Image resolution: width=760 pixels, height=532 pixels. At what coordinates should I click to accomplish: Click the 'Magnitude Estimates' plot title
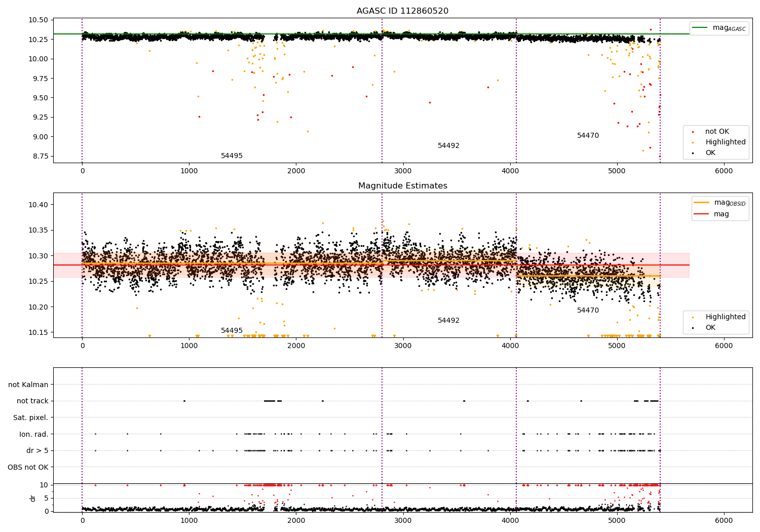402,186
